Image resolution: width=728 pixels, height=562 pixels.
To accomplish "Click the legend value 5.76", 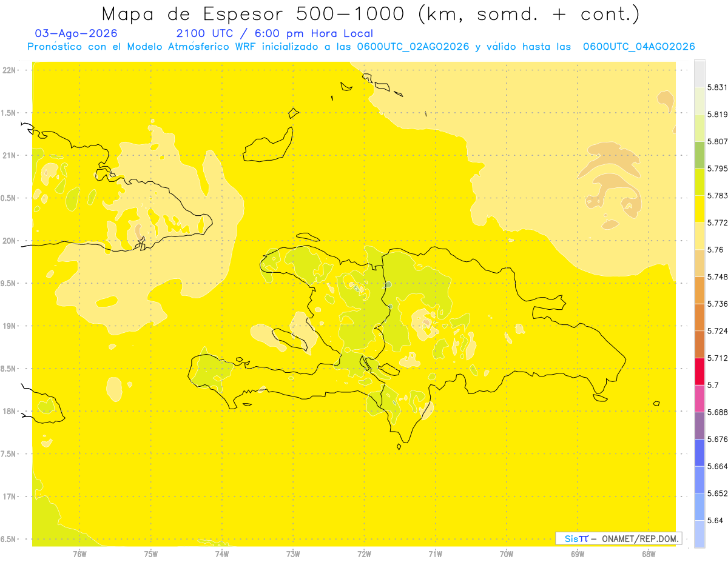I will click(x=715, y=250).
